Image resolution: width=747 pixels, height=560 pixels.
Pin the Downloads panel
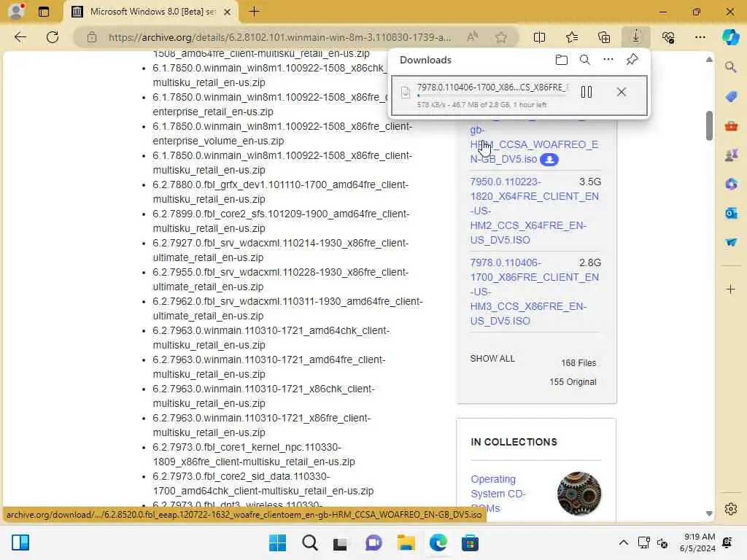pyautogui.click(x=632, y=60)
